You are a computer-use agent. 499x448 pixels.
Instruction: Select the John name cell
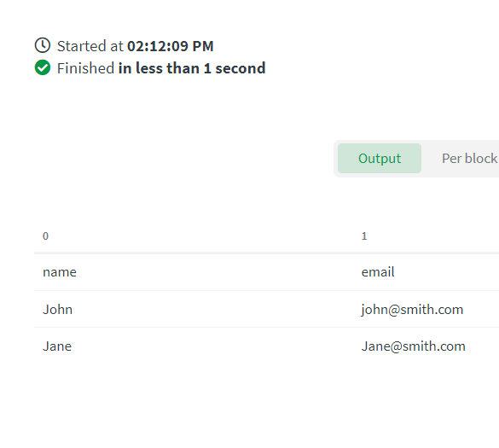(x=58, y=310)
